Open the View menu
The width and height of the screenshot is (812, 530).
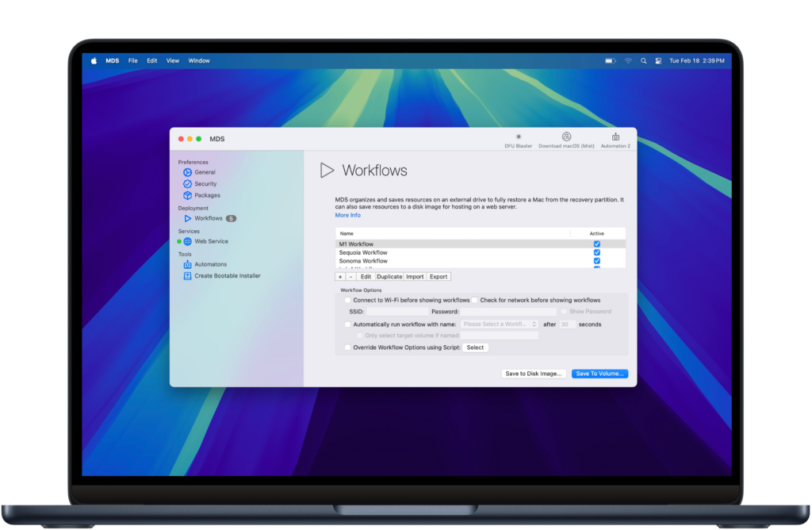(x=172, y=60)
